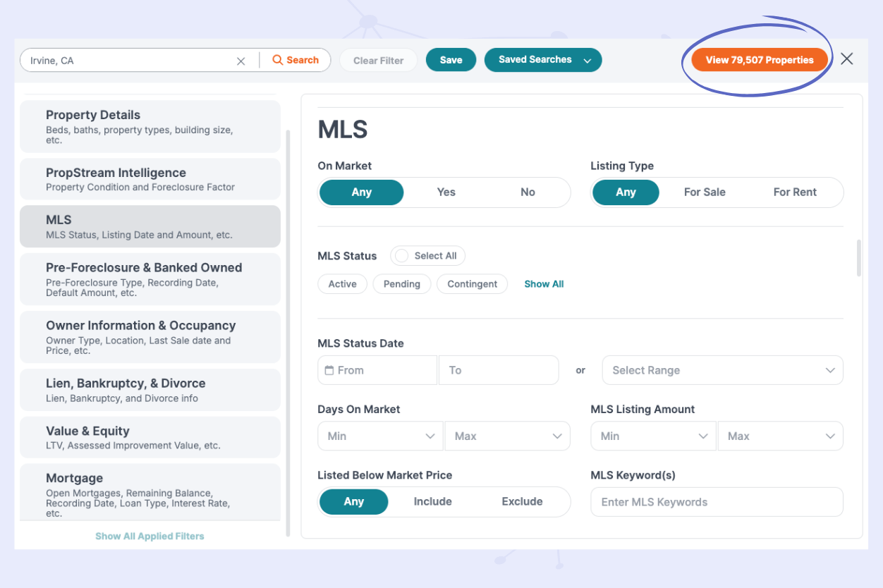Image resolution: width=883 pixels, height=588 pixels.
Task: Open the MLS Listing Amount Max dropdown
Action: coord(780,436)
